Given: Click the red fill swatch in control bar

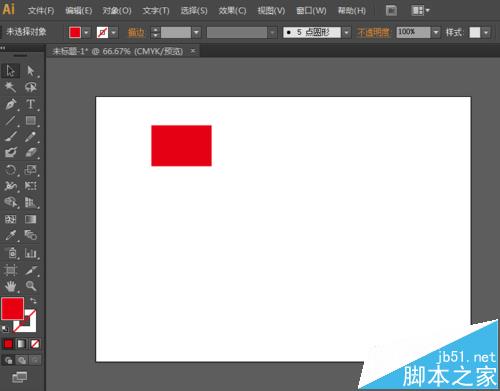Looking at the screenshot, I should (x=75, y=32).
